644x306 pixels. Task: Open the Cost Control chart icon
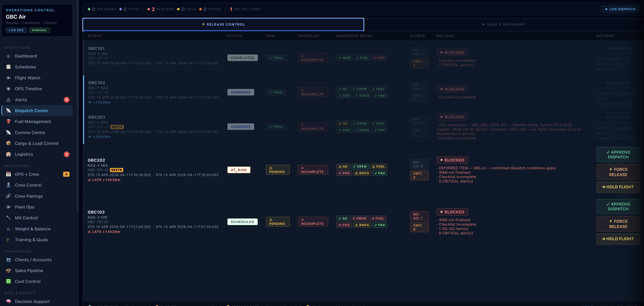tap(8, 281)
